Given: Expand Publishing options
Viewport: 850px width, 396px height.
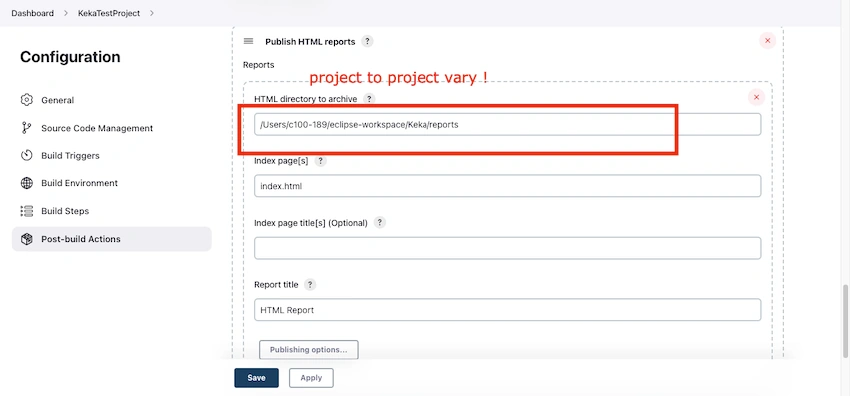Looking at the screenshot, I should [308, 349].
